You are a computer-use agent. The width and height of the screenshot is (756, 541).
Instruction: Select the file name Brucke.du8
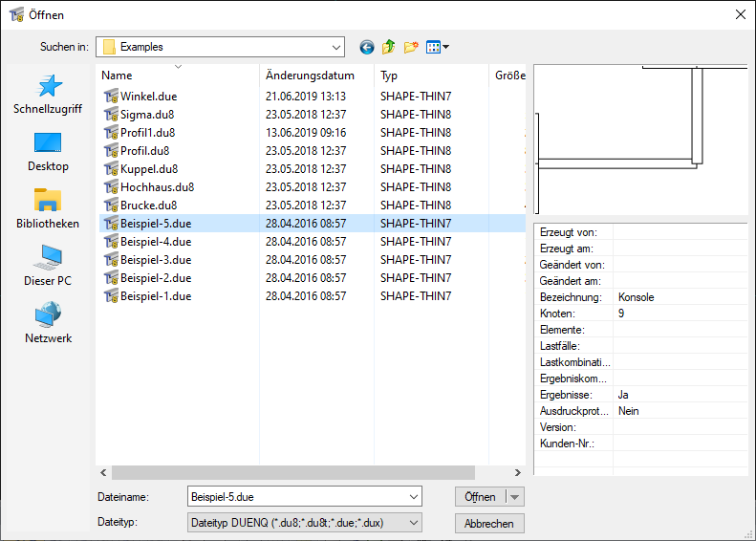click(x=148, y=206)
